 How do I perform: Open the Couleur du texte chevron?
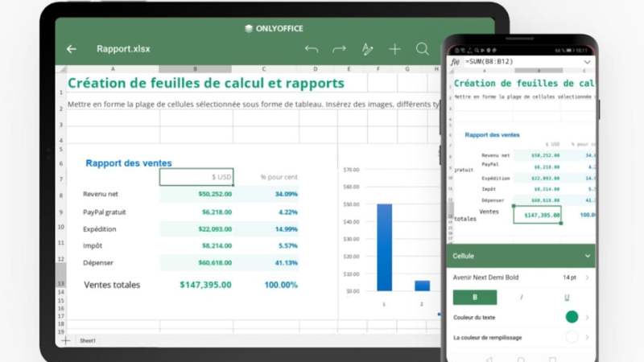pyautogui.click(x=588, y=317)
